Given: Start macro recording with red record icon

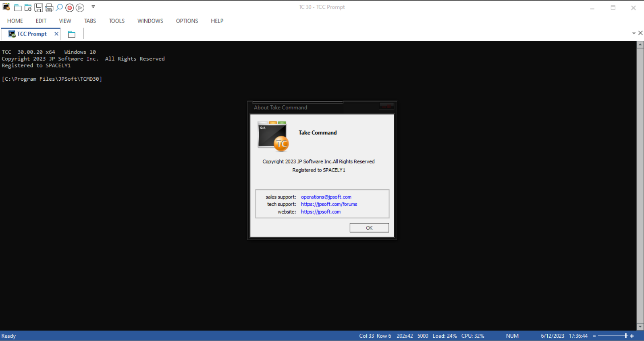Looking at the screenshot, I should [70, 8].
